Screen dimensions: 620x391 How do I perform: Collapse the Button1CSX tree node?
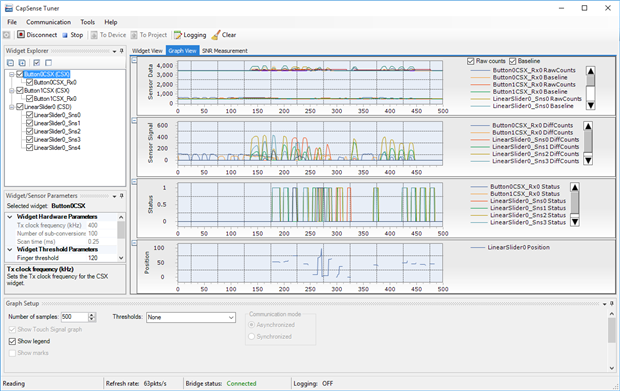(x=11, y=91)
